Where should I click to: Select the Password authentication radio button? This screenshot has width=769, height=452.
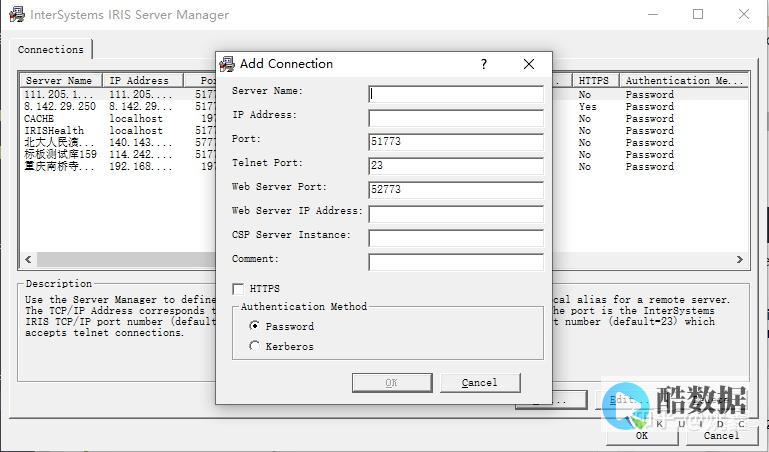254,326
